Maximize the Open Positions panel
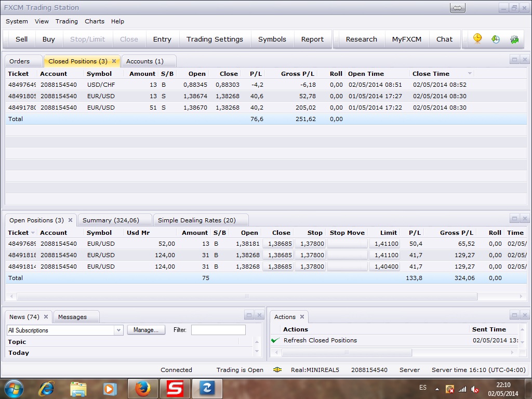Screen dimensions: 532x399 point(514,219)
